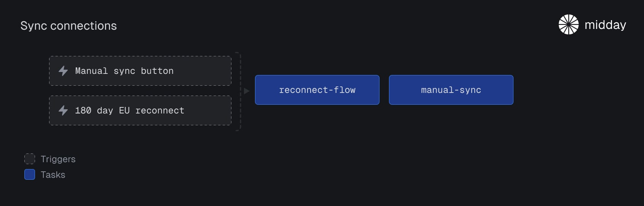Click the empty area right of Manual sync text
This screenshot has height=206, width=644.
pyautogui.click(x=202, y=71)
